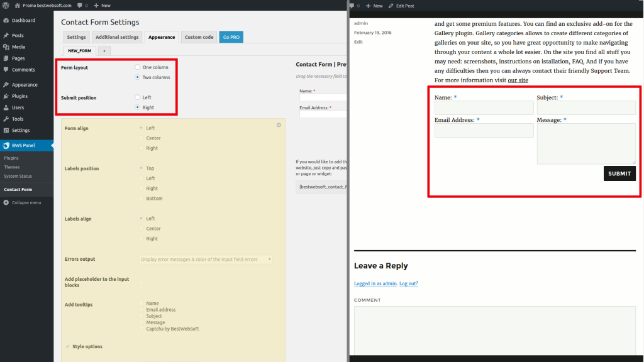The height and width of the screenshot is (362, 644).
Task: Click the Plugins plug icon
Action: (6, 96)
